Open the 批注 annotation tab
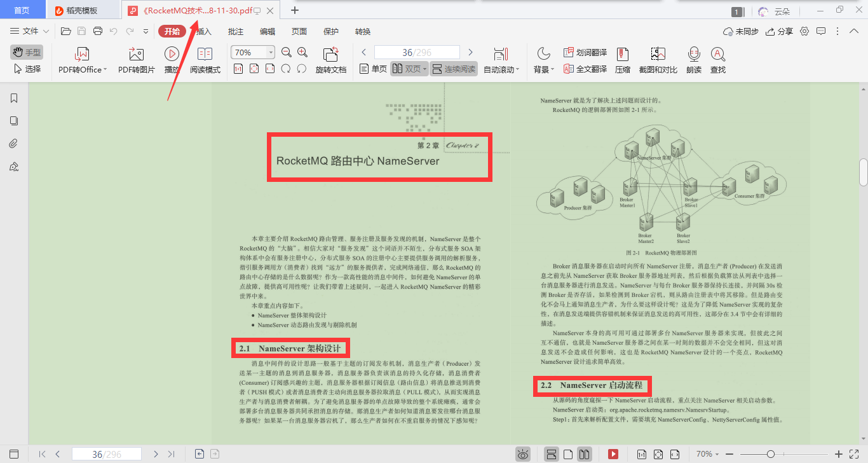The image size is (868, 463). (236, 31)
